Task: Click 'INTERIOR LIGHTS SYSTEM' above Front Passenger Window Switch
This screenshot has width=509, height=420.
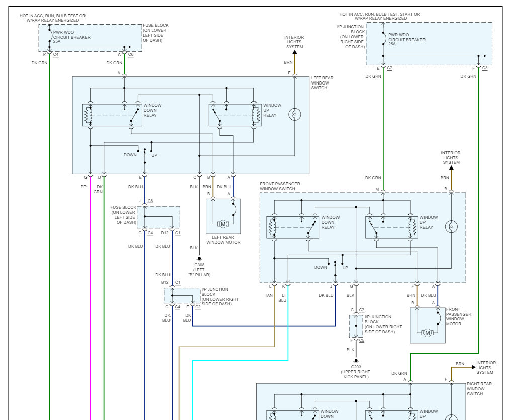Action: coord(451,158)
